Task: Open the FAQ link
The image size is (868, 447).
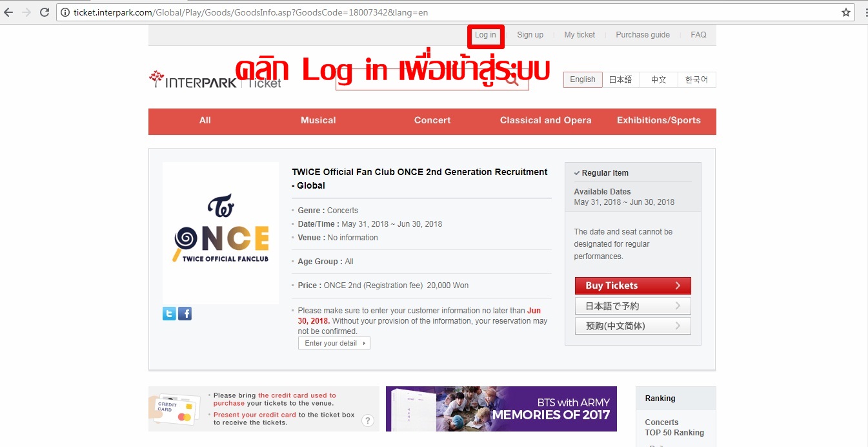Action: coord(698,35)
